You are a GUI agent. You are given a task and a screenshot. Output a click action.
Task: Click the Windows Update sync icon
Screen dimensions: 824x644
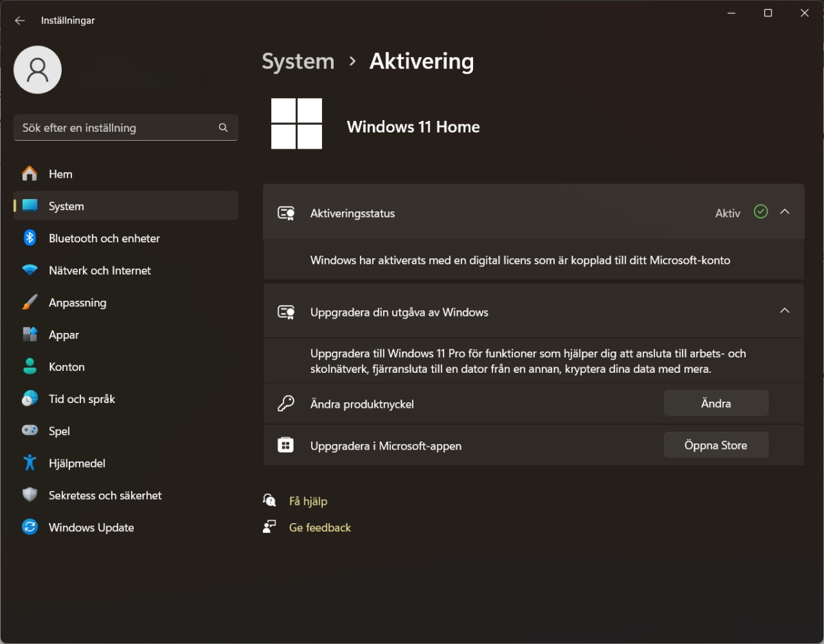[30, 527]
